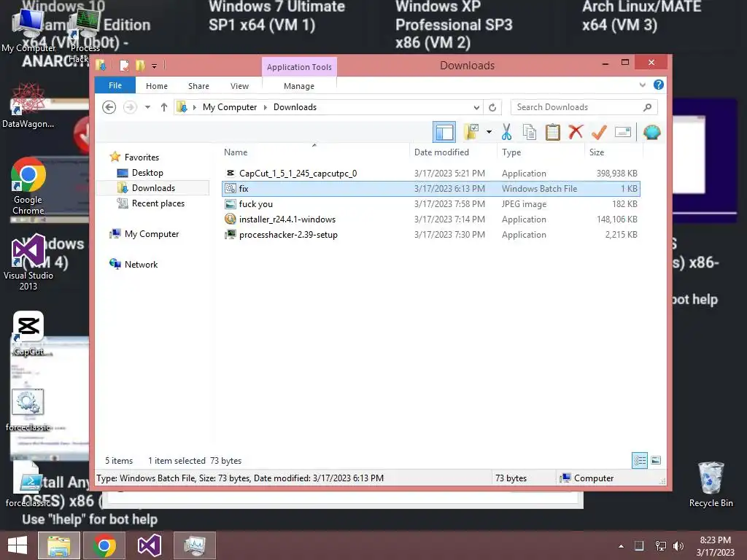
Task: Select the JPEG image file row
Action: tap(431, 204)
